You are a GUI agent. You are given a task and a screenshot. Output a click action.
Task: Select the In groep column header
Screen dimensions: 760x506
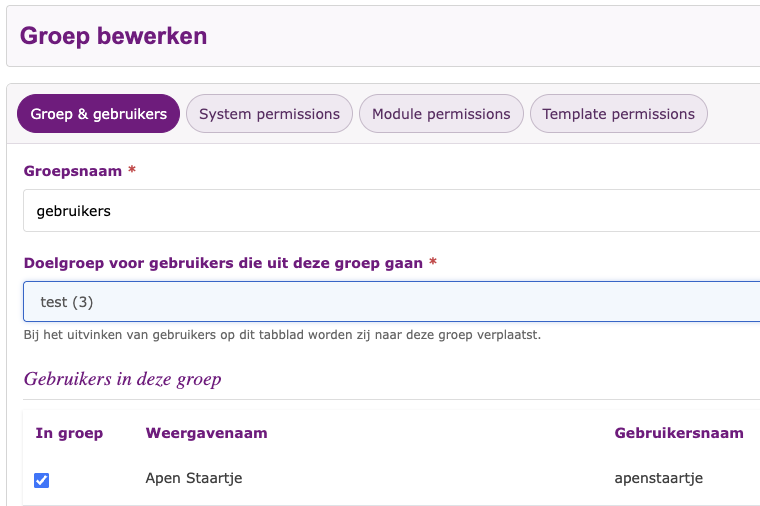pos(69,433)
